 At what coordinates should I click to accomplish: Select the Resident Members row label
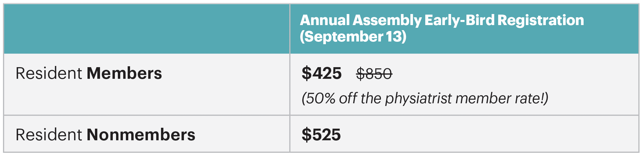coord(89,73)
